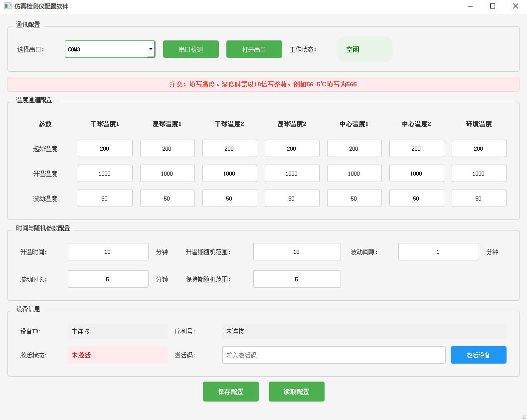Screen dimensions: 527x420
Task: Click the 未激活 activation status field
Action: [x=118, y=355]
